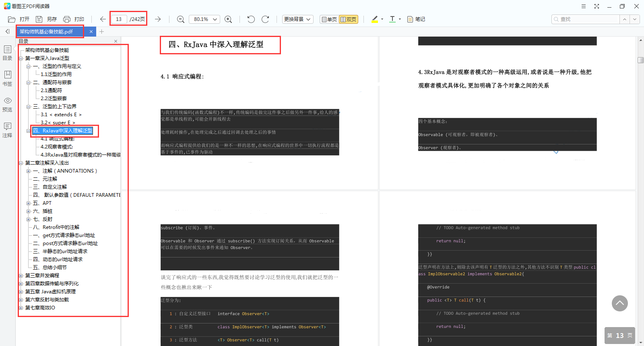Select the highlight pen tool

point(375,19)
